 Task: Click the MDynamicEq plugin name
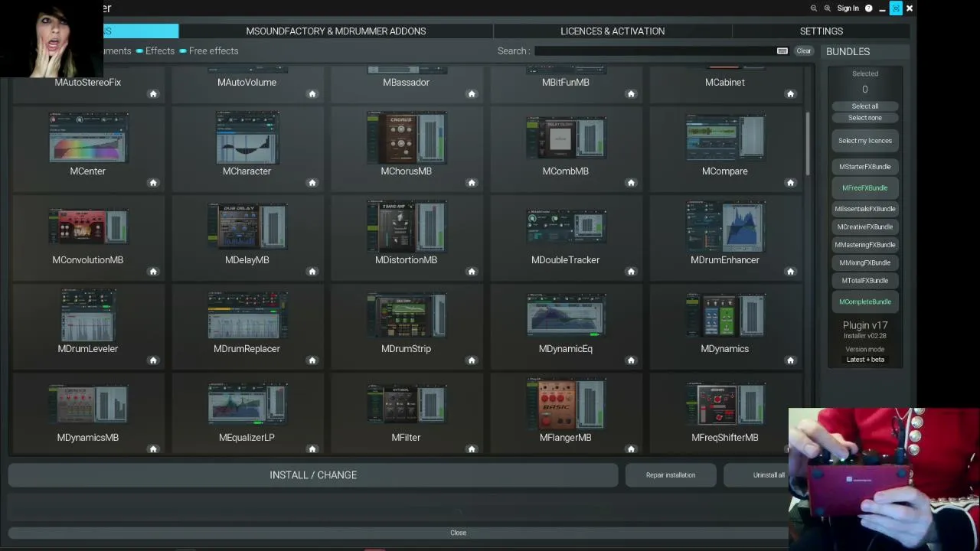pyautogui.click(x=566, y=349)
